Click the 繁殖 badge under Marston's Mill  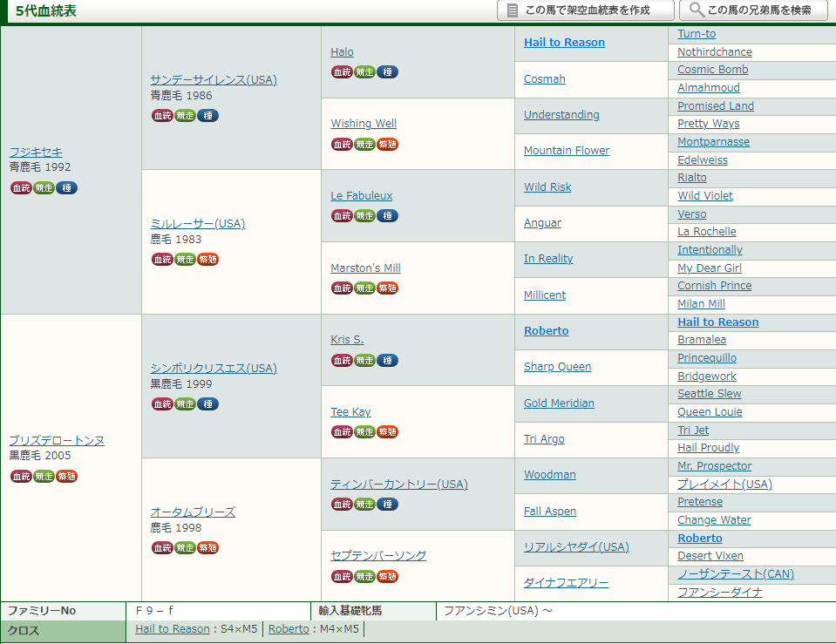[x=388, y=288]
